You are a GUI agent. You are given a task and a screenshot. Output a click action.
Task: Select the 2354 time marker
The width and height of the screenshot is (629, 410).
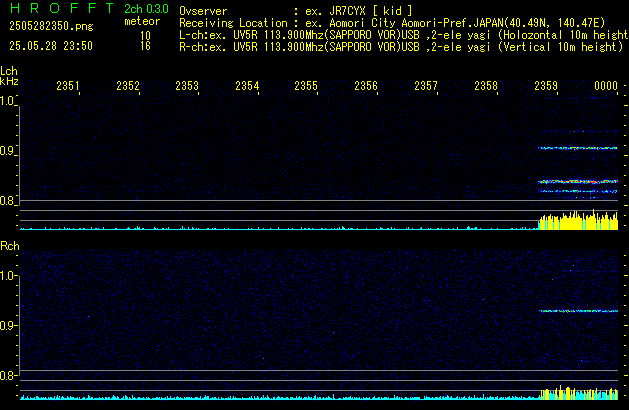click(247, 86)
